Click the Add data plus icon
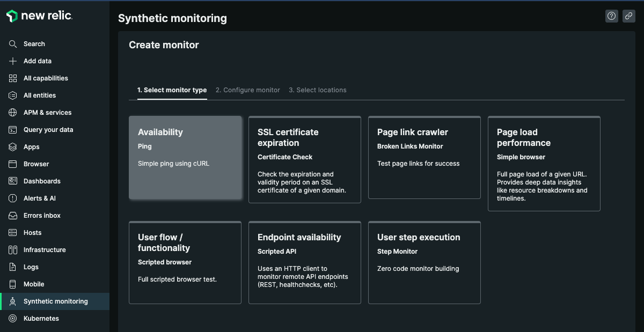 13,61
